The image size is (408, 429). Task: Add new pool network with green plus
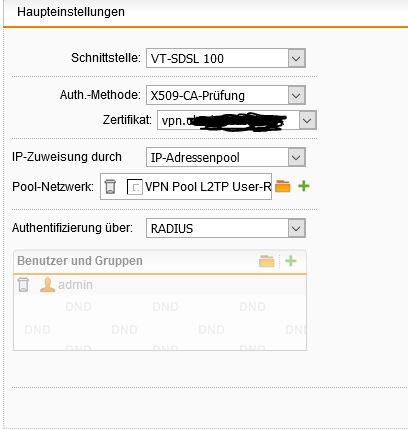(304, 186)
